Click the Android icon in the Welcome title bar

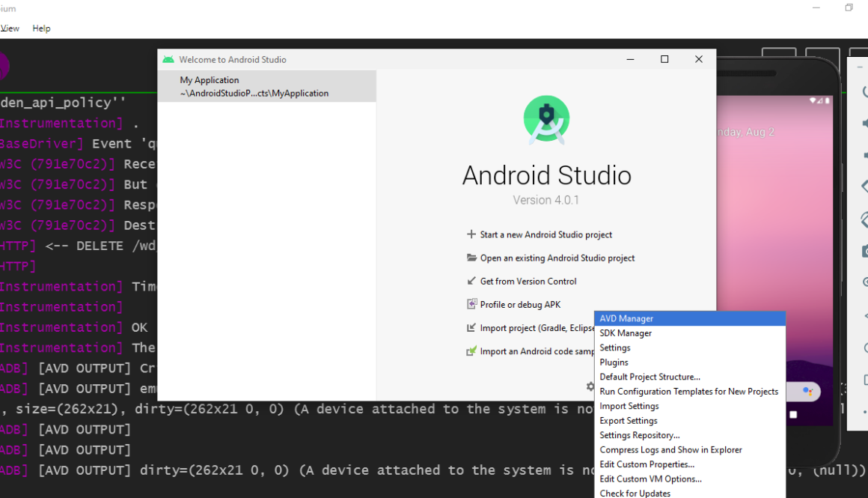pos(168,60)
